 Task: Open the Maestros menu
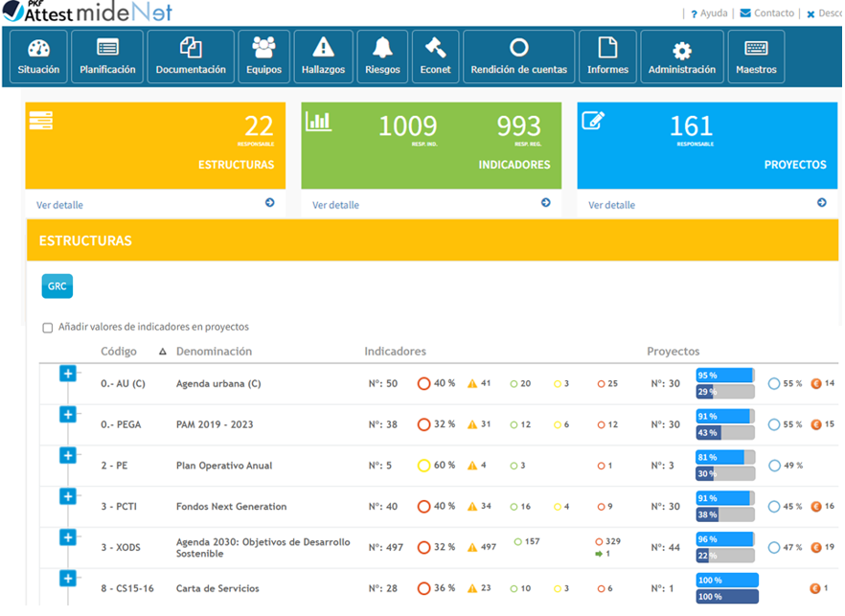[x=756, y=57]
